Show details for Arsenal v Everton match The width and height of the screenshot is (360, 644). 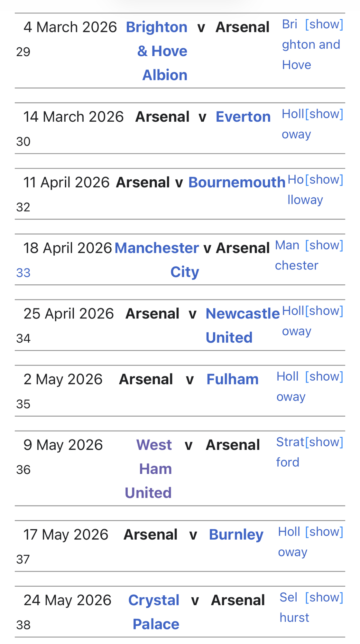point(324,114)
